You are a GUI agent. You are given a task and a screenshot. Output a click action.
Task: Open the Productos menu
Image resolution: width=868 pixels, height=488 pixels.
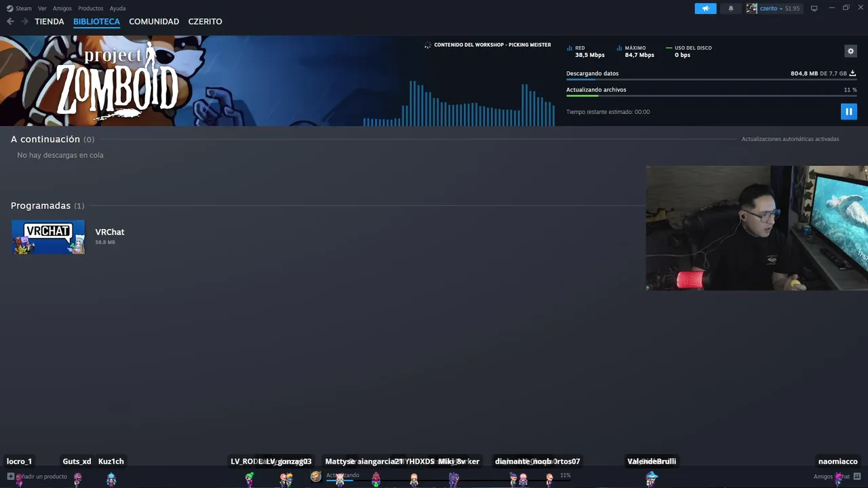(91, 8)
